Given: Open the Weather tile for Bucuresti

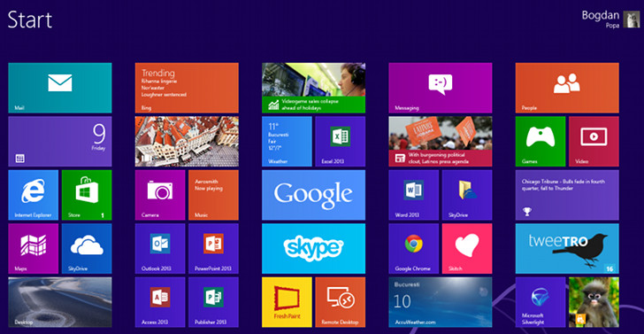Looking at the screenshot, I should coord(287,142).
